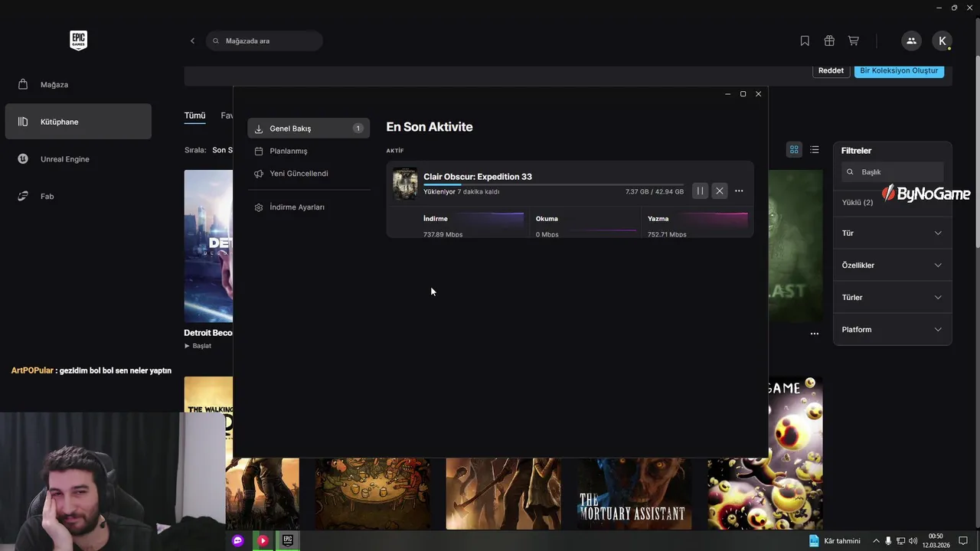This screenshot has width=980, height=551.
Task: Open the purple chat app in taskbar
Action: (x=238, y=540)
